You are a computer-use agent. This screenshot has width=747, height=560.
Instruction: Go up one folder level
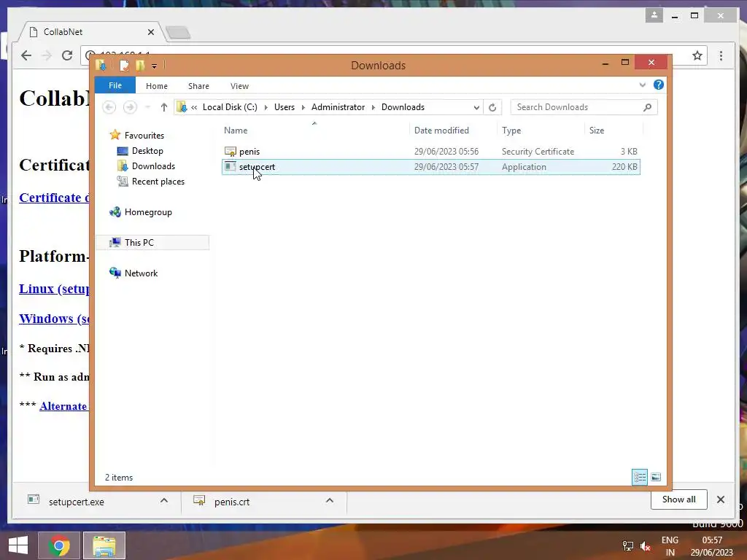click(x=164, y=107)
